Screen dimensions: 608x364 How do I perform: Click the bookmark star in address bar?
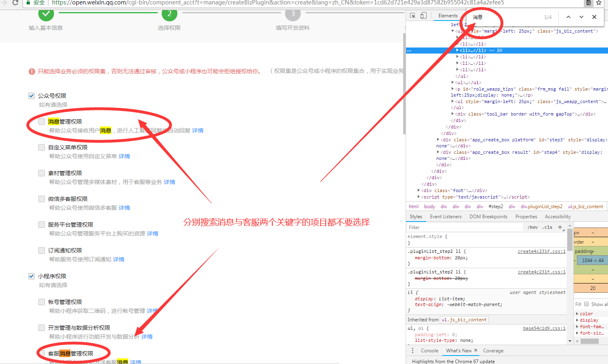599,3
